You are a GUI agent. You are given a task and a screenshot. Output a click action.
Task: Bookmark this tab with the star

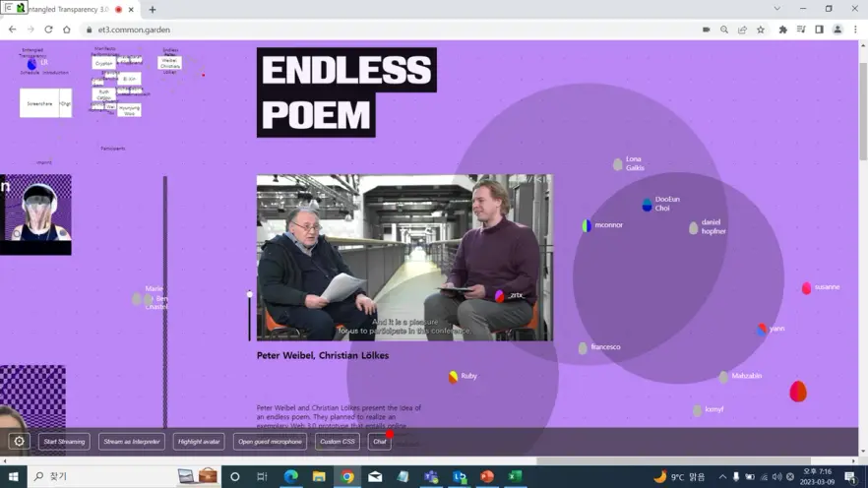point(761,30)
